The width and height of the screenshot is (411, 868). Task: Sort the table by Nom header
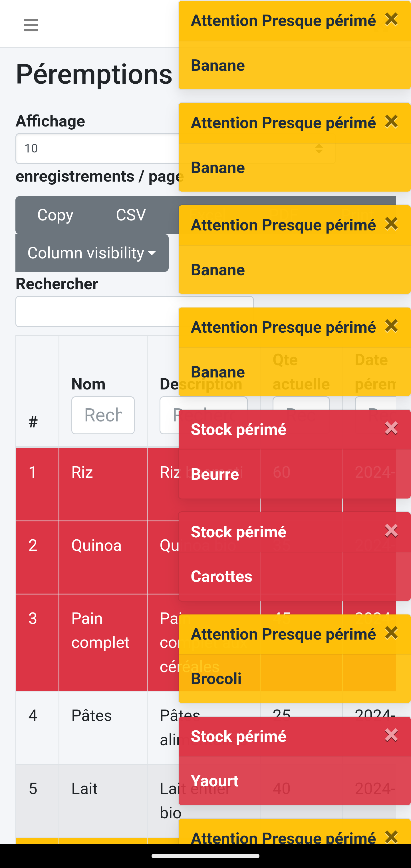coord(88,384)
